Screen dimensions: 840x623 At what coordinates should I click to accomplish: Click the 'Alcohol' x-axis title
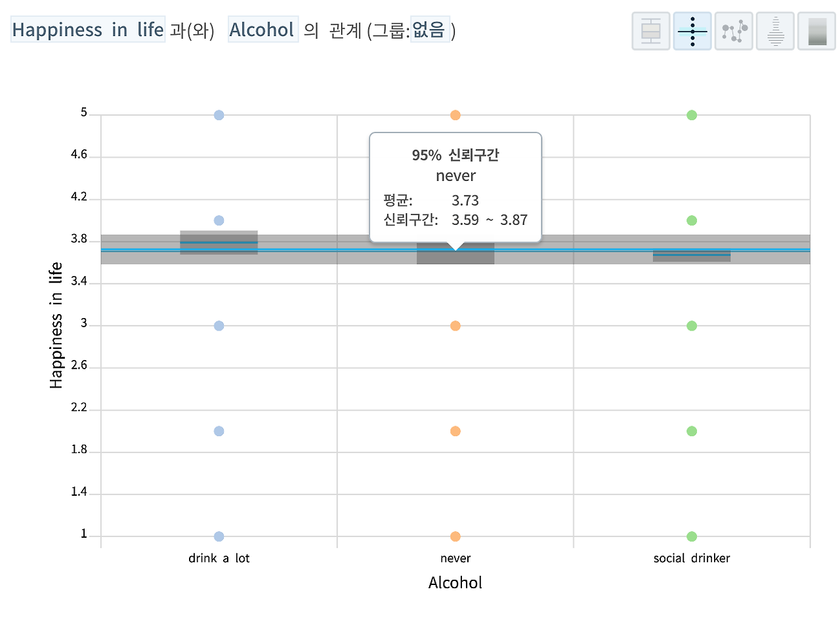[455, 583]
